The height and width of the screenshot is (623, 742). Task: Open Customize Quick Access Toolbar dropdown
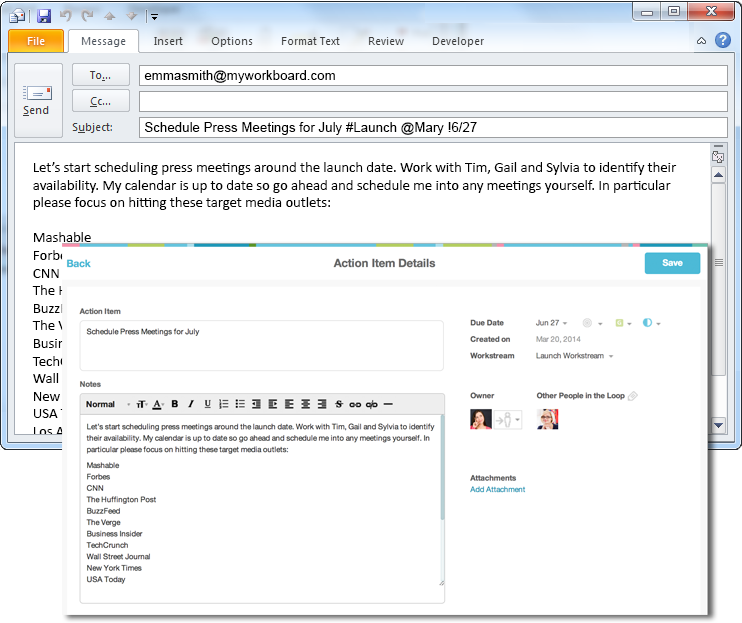point(153,17)
